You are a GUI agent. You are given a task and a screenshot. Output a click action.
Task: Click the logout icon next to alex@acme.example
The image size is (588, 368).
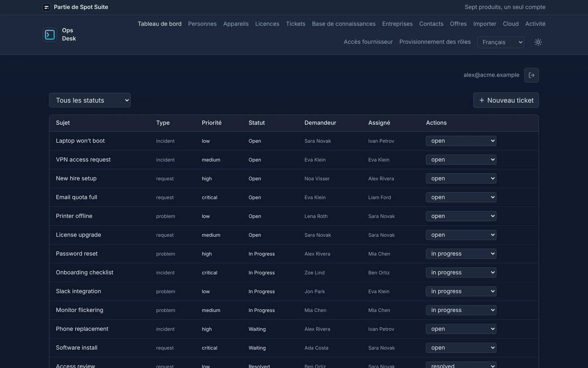click(532, 75)
